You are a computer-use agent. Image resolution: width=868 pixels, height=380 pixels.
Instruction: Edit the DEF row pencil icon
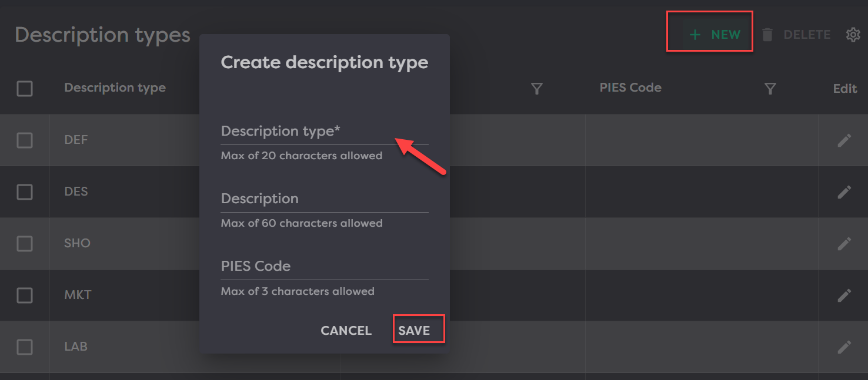pyautogui.click(x=844, y=140)
